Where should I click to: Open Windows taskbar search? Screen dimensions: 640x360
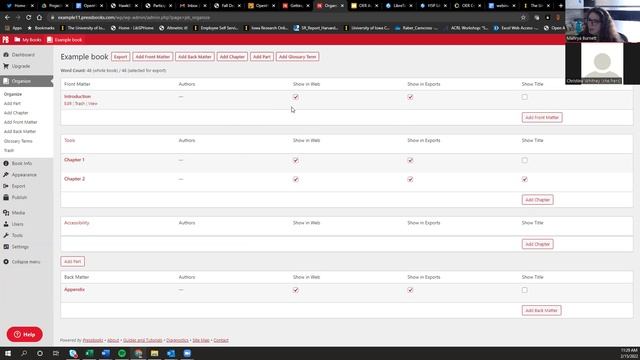(x=24, y=353)
